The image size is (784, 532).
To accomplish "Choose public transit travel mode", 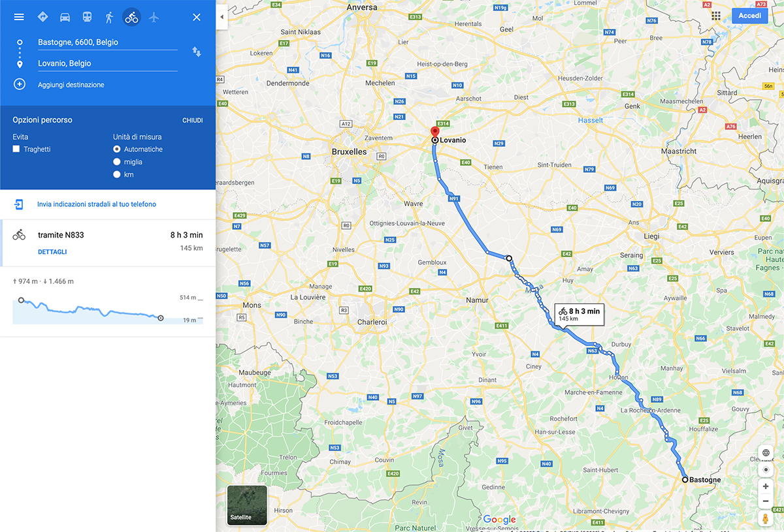I will pyautogui.click(x=87, y=17).
